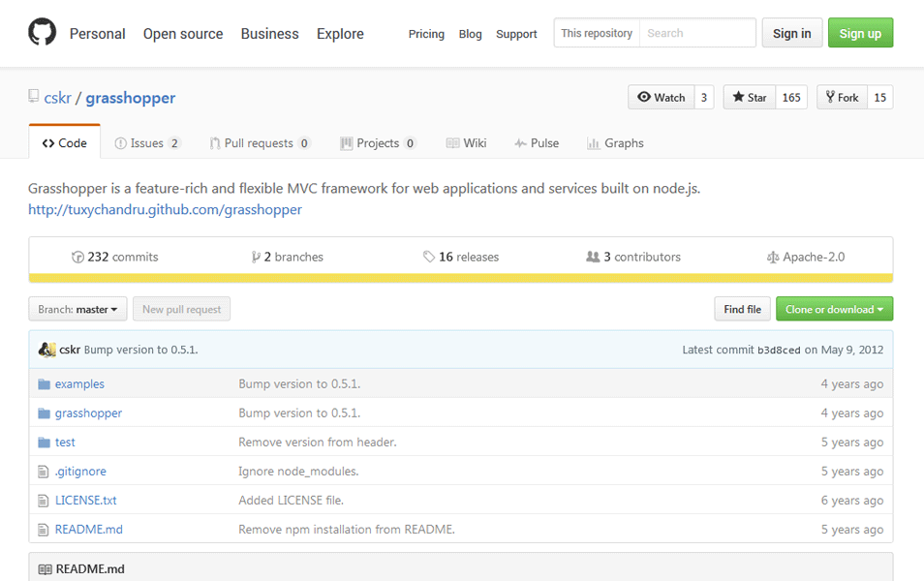Open the grasshopper repository title link
This screenshot has height=581, width=924.
tap(130, 98)
